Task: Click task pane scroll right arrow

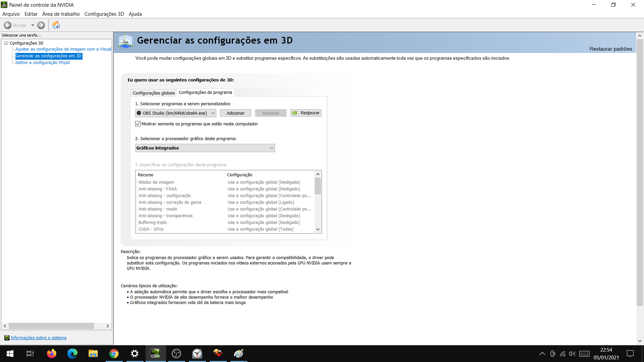Action: pos(108,326)
